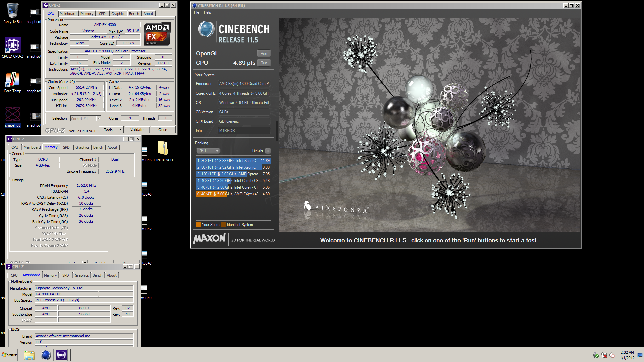
Task: Open the disconnected network tray icon
Action: point(604,355)
